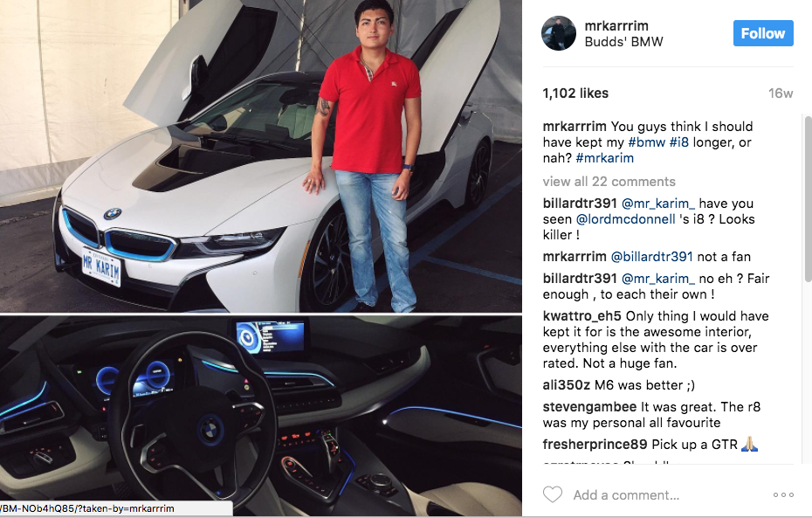
Task: Open the Budds' BMW location link
Action: tap(623, 42)
